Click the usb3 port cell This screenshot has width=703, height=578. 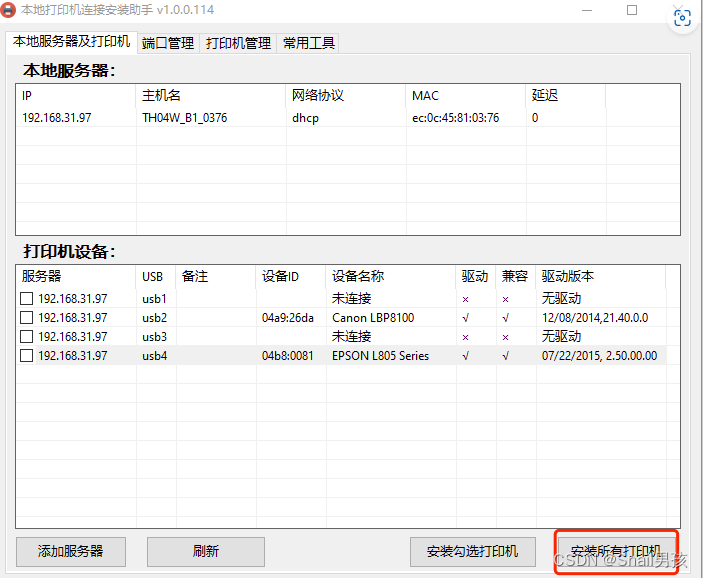point(154,337)
